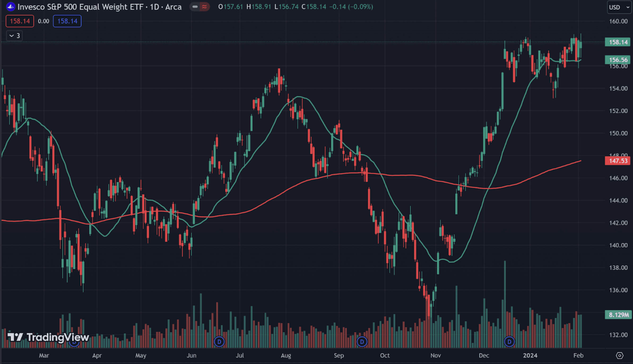Open the December dividend marker
The width and height of the screenshot is (633, 364).
509,342
